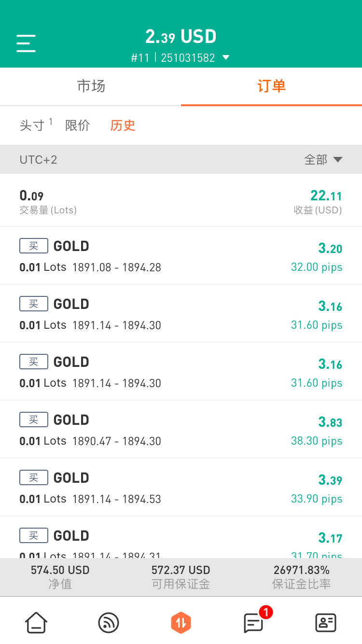This screenshot has width=362, height=644.
Task: Select the 订单 tab
Action: click(x=271, y=86)
